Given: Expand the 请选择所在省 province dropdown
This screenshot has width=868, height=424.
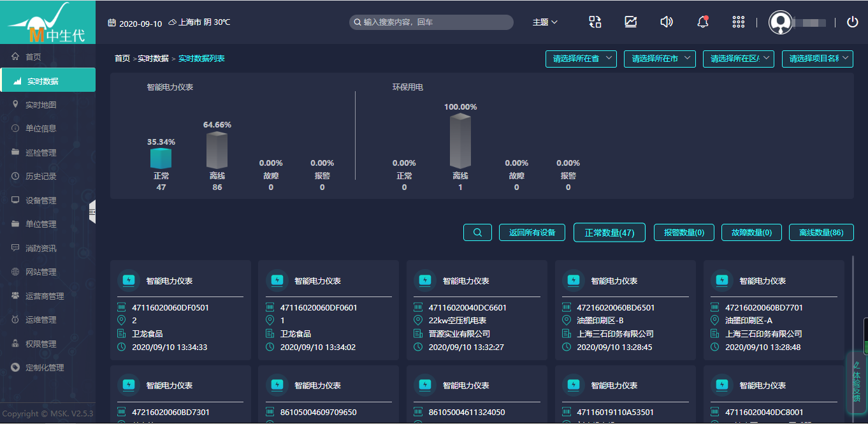Looking at the screenshot, I should [581, 59].
